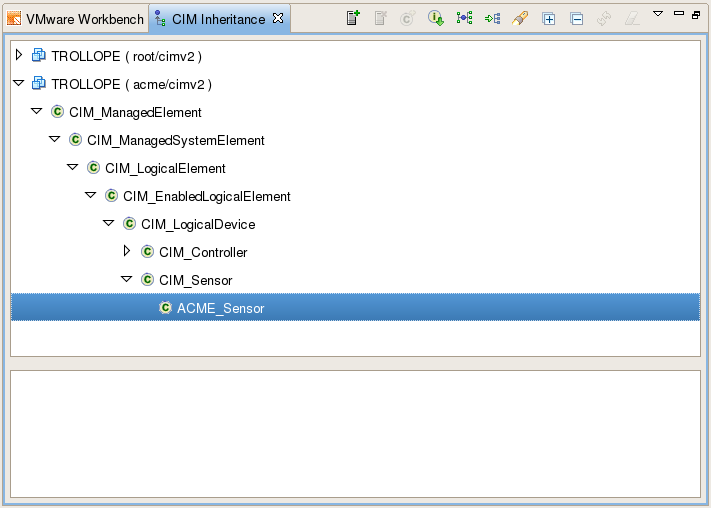Click the greyed remove server icon
Viewport: 711px width, 508px height.
[380, 19]
